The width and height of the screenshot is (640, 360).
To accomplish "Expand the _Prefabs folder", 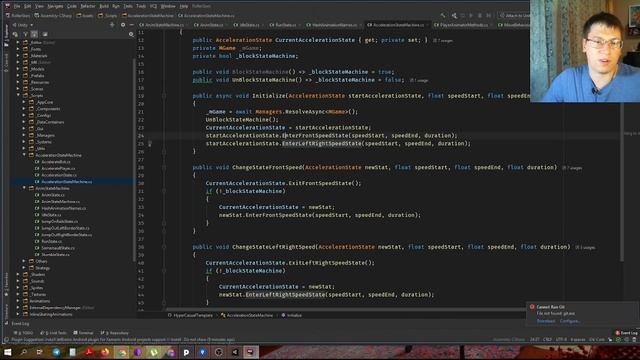I will [18, 76].
